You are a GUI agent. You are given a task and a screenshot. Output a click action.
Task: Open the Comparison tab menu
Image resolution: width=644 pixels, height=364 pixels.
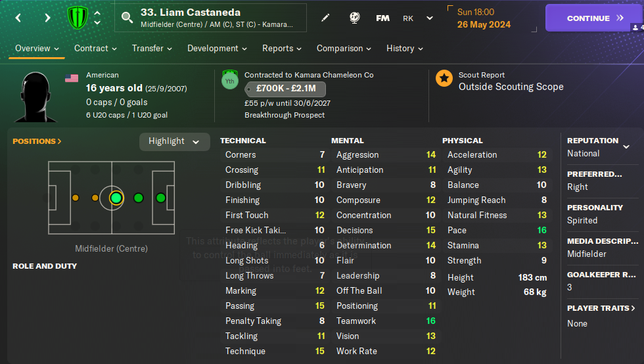[x=344, y=48]
